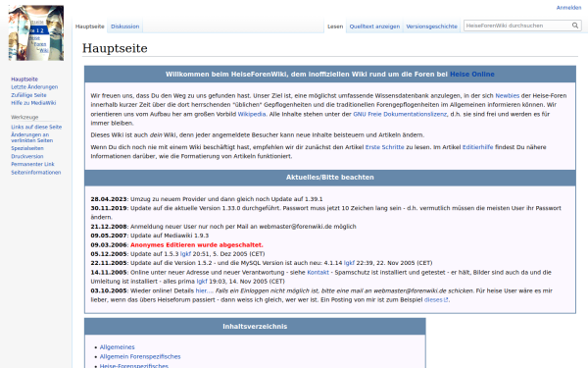Viewport: 588px width, 368px height.
Task: Open Seiteninformationen in sidebar
Action: tap(35, 173)
